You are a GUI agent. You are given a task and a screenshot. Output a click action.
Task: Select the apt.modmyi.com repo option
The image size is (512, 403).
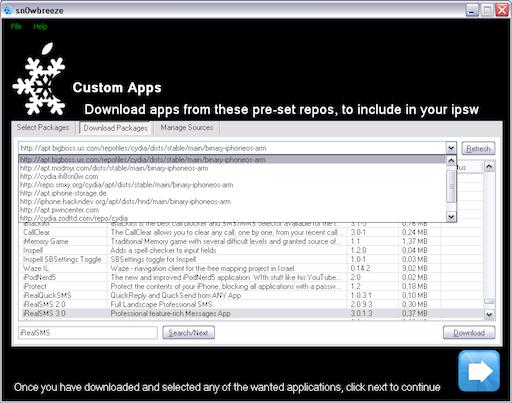pos(232,168)
